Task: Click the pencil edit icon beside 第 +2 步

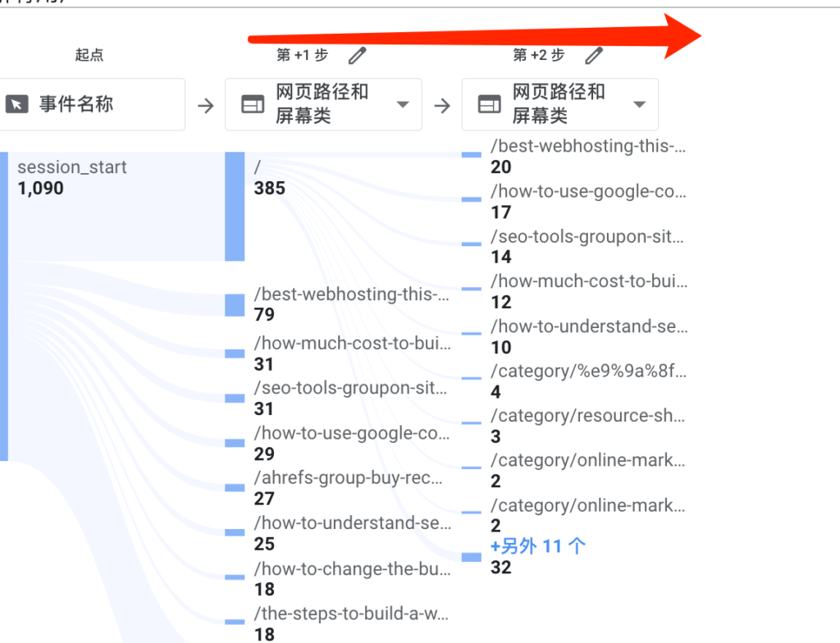Action: (594, 55)
